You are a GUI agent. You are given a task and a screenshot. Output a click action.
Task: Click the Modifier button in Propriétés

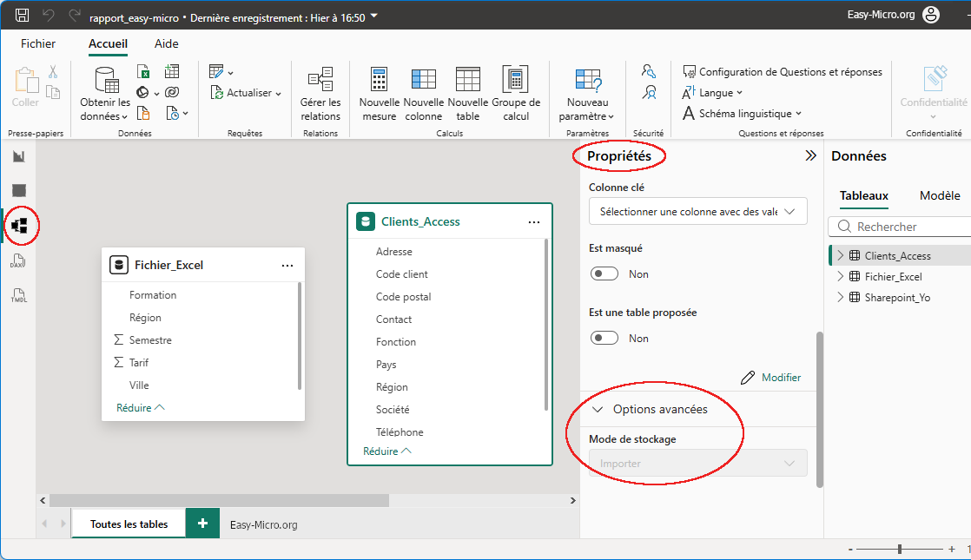(771, 378)
